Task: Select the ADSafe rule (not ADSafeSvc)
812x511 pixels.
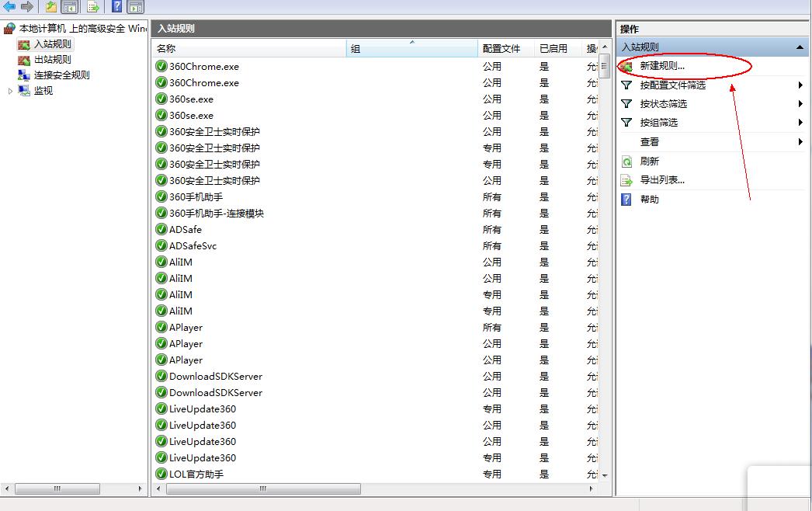Action: [186, 230]
